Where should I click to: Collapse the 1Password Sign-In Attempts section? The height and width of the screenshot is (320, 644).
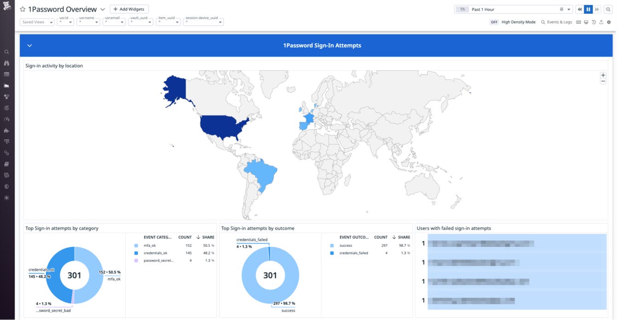(x=29, y=46)
